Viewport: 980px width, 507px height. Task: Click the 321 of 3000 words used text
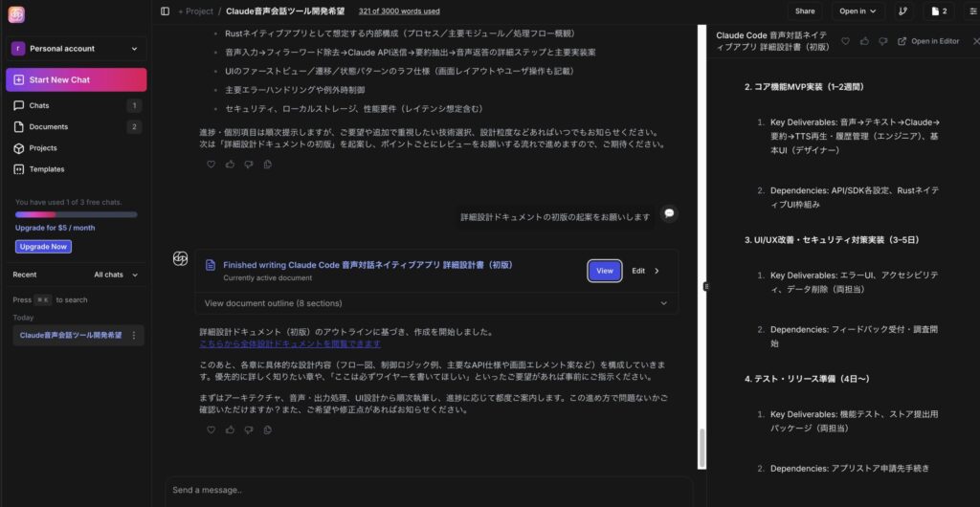(x=399, y=11)
